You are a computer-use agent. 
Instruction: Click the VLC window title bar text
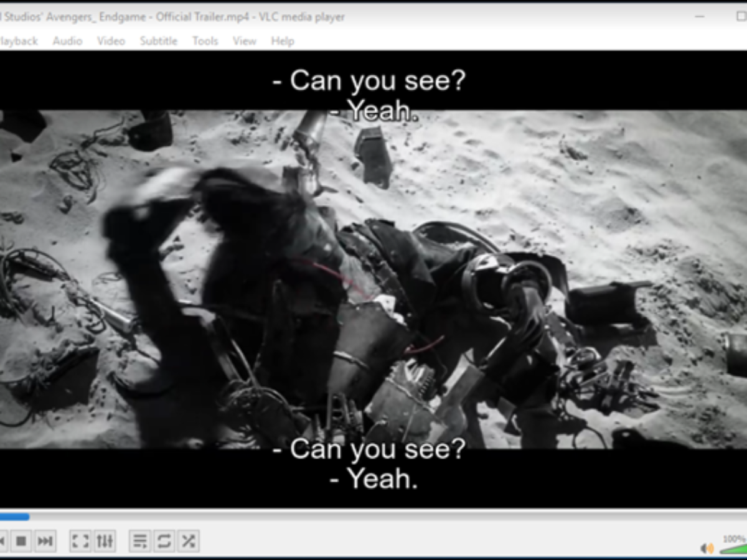point(172,17)
